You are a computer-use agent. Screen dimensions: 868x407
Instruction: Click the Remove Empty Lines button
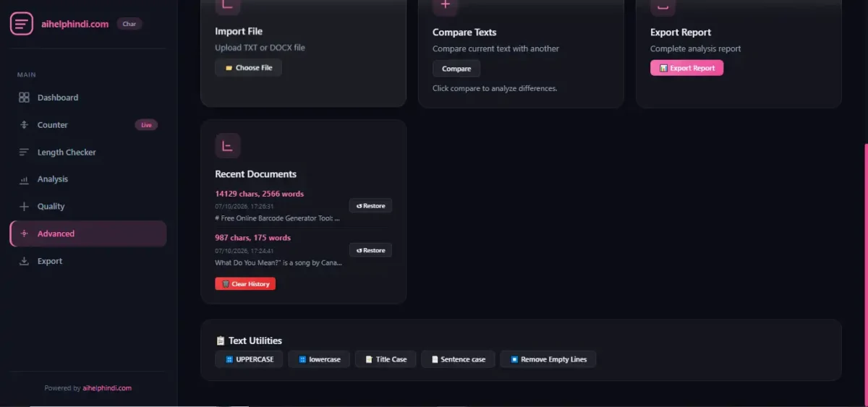coord(548,359)
